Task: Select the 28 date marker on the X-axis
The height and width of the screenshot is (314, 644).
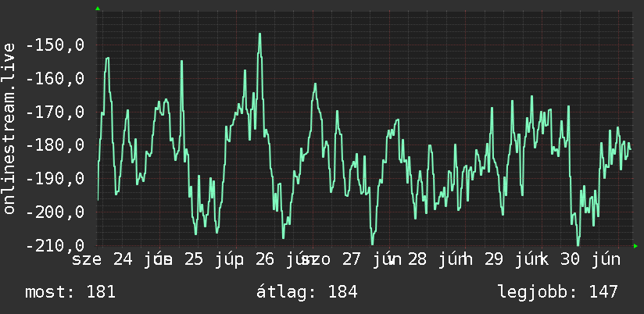Action: [x=417, y=259]
